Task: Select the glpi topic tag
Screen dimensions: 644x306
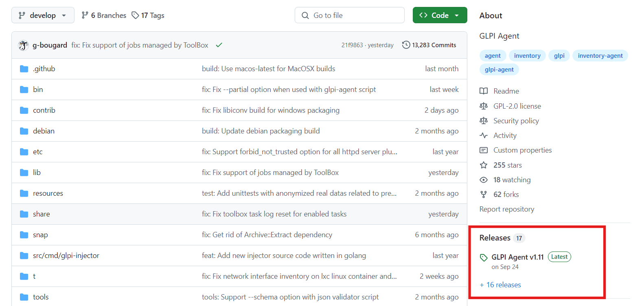Action: (559, 56)
